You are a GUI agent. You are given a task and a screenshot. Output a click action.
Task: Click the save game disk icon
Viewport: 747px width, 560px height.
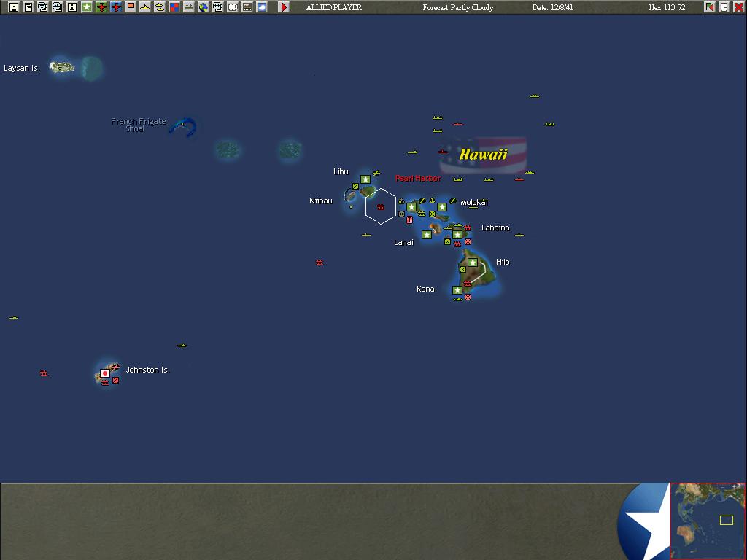[13, 7]
